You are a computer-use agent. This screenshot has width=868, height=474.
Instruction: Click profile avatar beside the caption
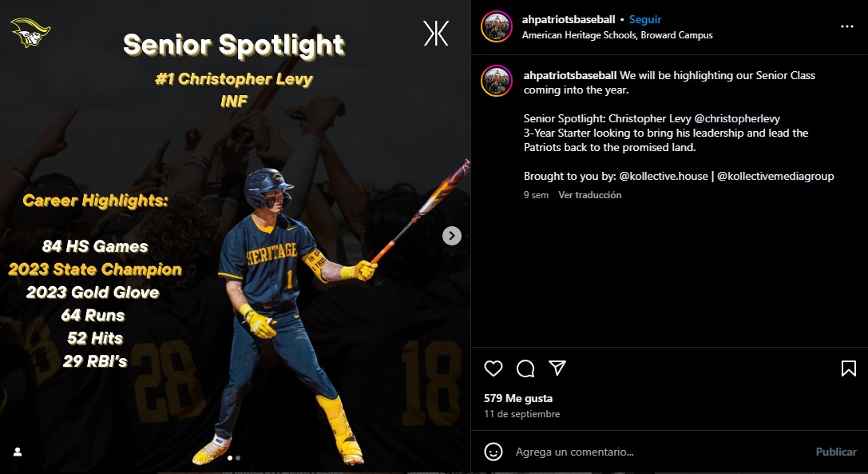pyautogui.click(x=497, y=81)
